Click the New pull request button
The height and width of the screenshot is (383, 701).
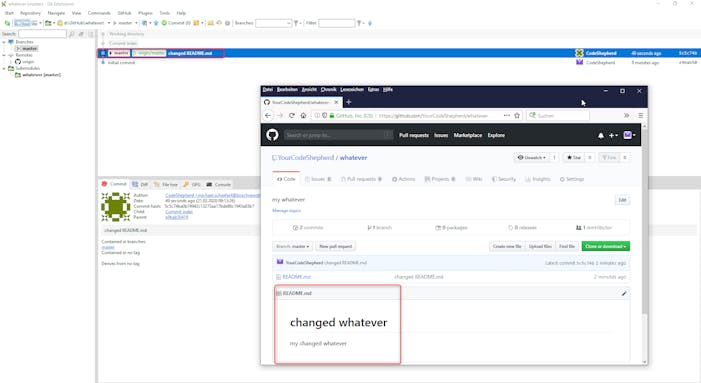[336, 247]
